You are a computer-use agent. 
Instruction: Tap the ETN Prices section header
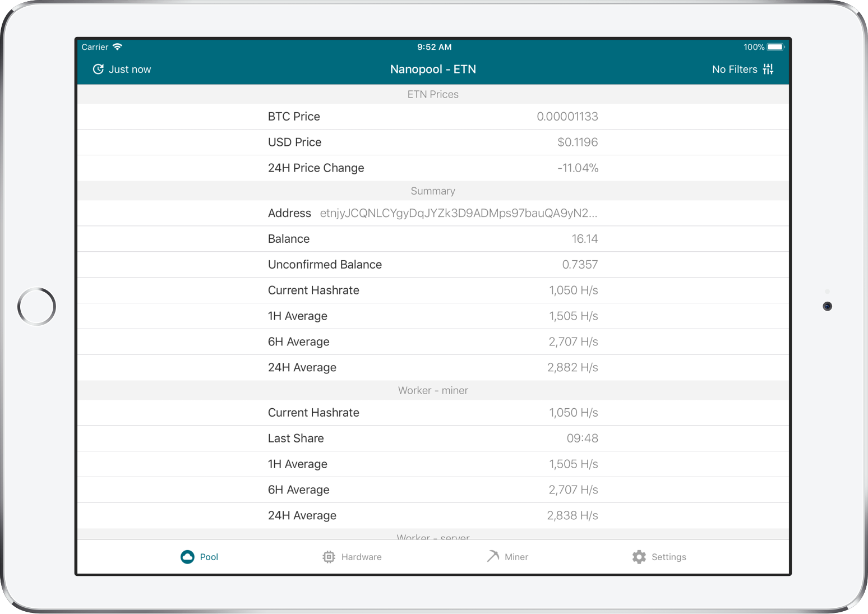click(433, 94)
